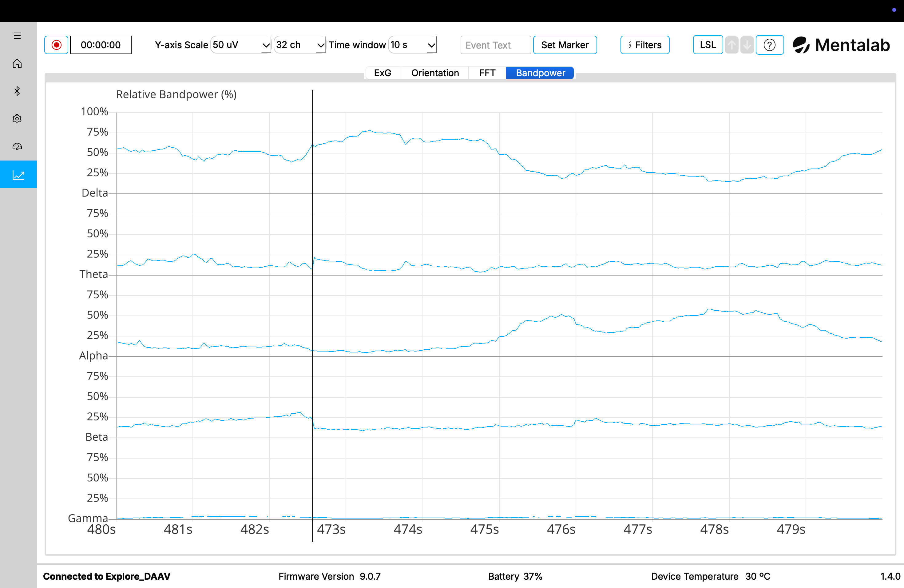This screenshot has height=588, width=904.
Task: Open the Time window 10 s dropdown
Action: pyautogui.click(x=413, y=45)
